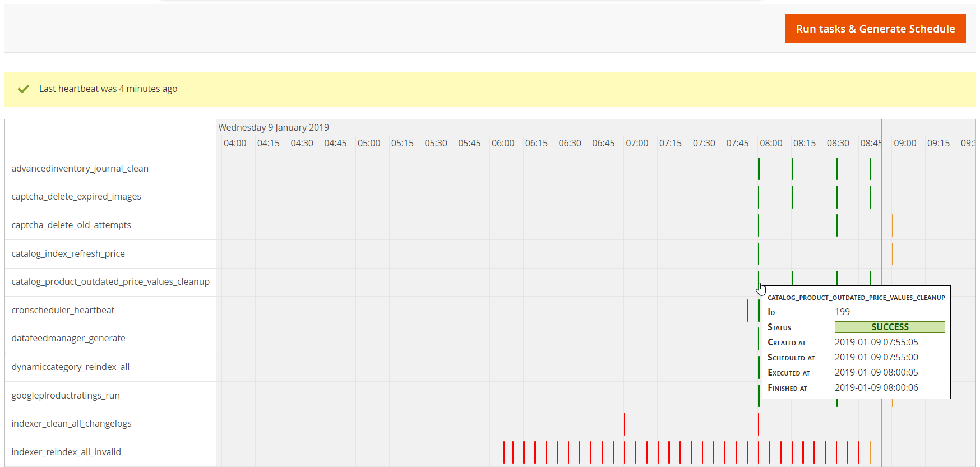This screenshot has width=980, height=467.
Task: Click the orange pending marker in captcha_delete_old_attempts row
Action: [892, 225]
